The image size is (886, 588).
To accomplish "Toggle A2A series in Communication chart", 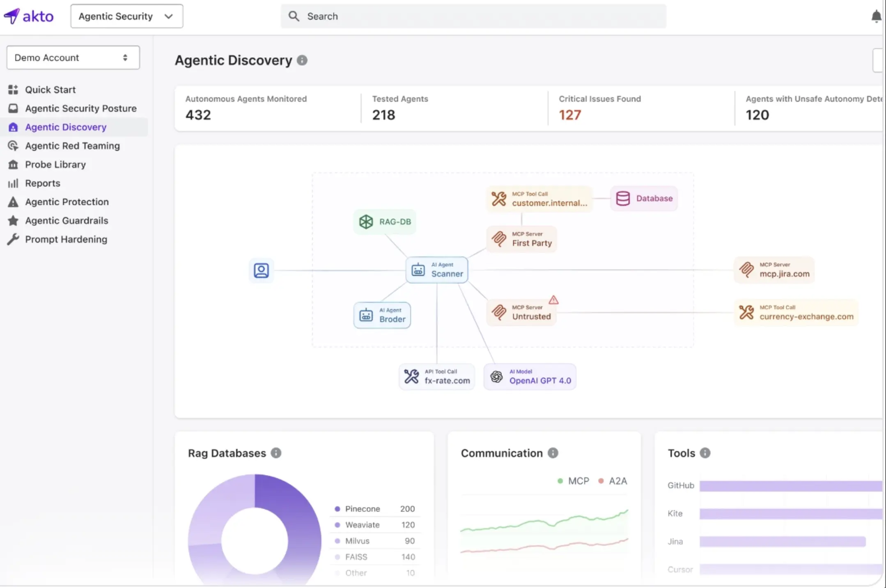I will (x=613, y=481).
